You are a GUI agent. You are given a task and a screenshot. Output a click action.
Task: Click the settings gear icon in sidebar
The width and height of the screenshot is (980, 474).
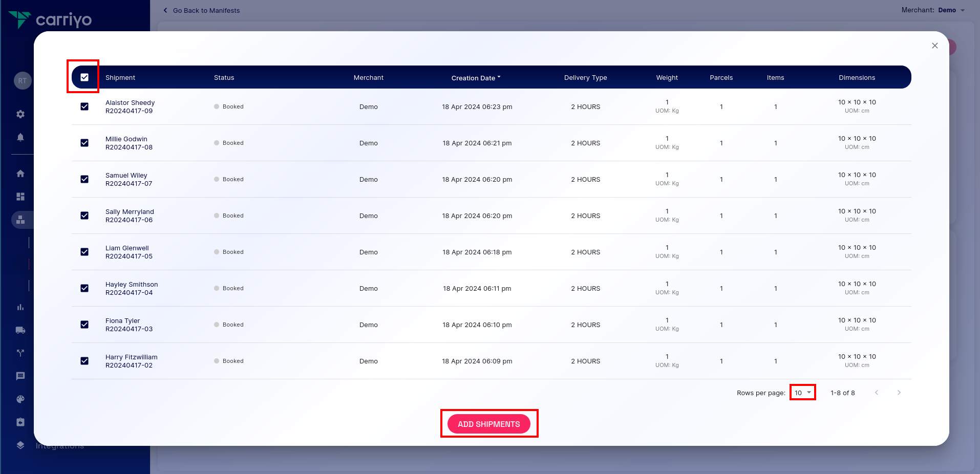(x=20, y=114)
